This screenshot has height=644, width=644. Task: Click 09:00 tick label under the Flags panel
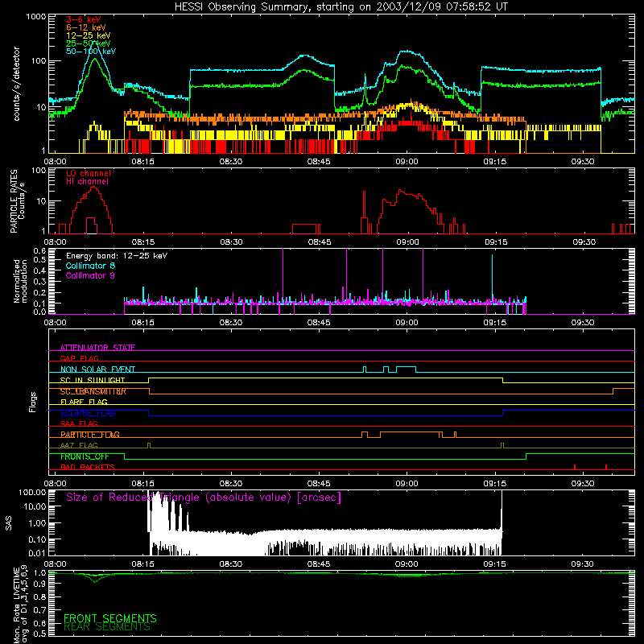pyautogui.click(x=407, y=484)
